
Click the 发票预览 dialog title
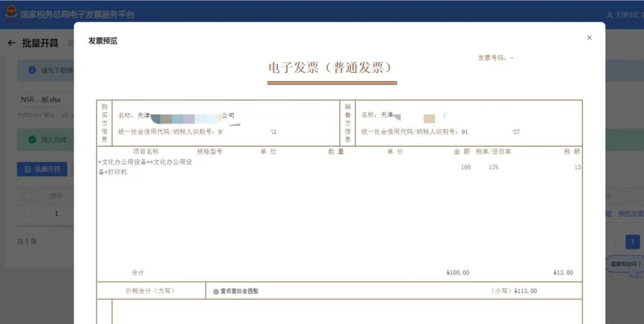[x=103, y=41]
